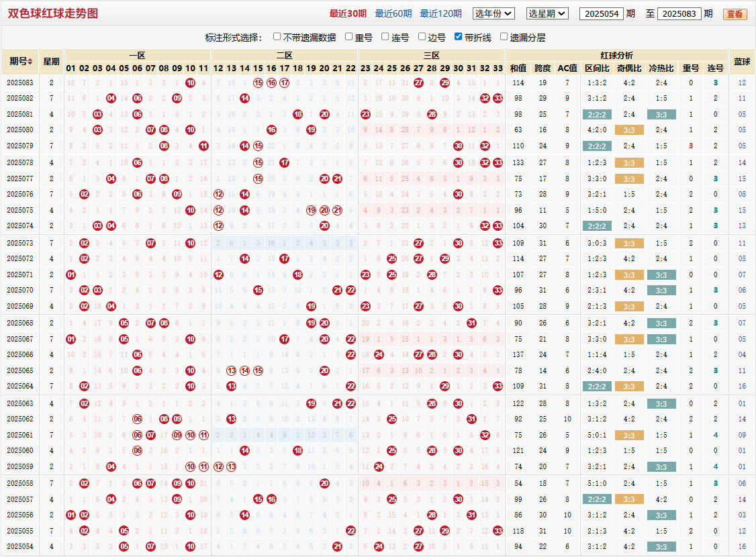Screen dimensions: 756x557
Task: Click red ball 33 in row 2025082
Action: (498, 98)
